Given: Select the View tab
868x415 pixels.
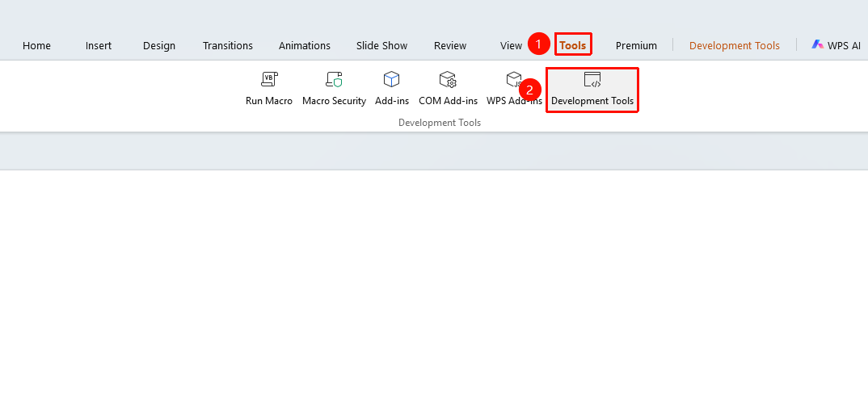Looking at the screenshot, I should pyautogui.click(x=511, y=46).
